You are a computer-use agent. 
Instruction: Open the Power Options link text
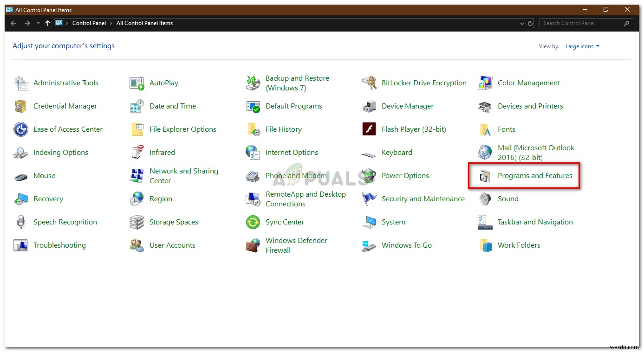(405, 176)
